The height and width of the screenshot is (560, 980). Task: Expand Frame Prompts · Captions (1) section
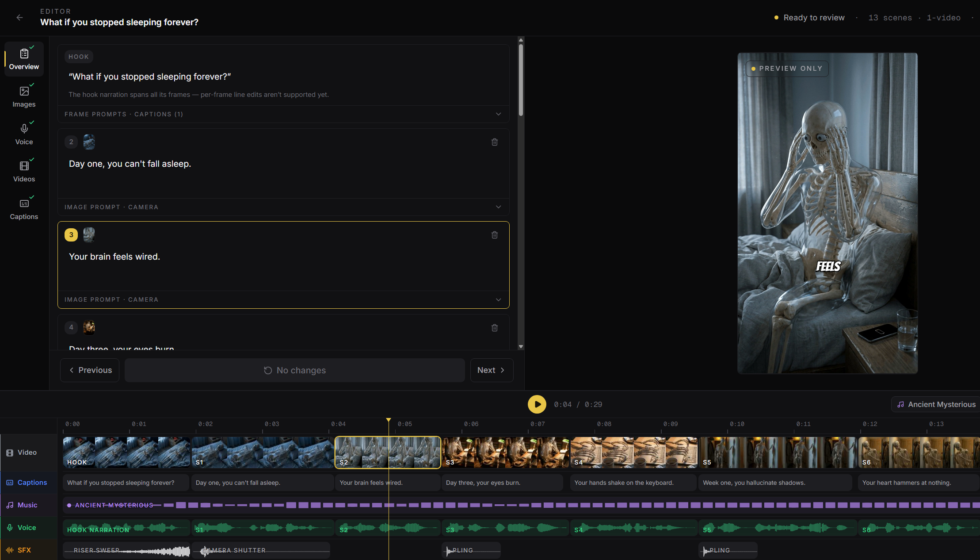tap(283, 114)
